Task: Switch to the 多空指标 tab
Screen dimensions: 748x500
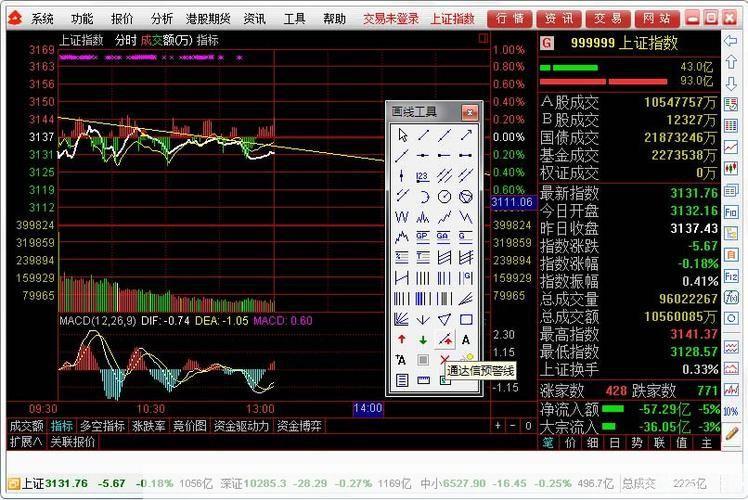Action: [x=102, y=426]
